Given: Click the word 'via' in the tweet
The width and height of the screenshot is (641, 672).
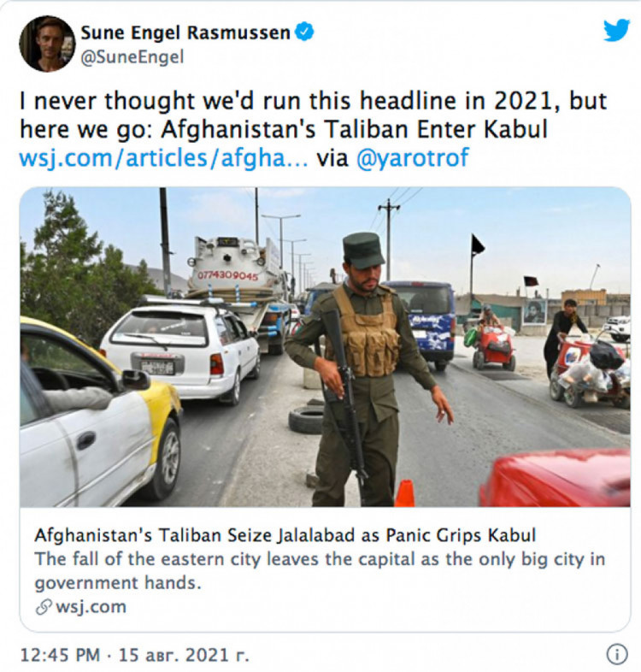Looking at the screenshot, I should 332,157.
